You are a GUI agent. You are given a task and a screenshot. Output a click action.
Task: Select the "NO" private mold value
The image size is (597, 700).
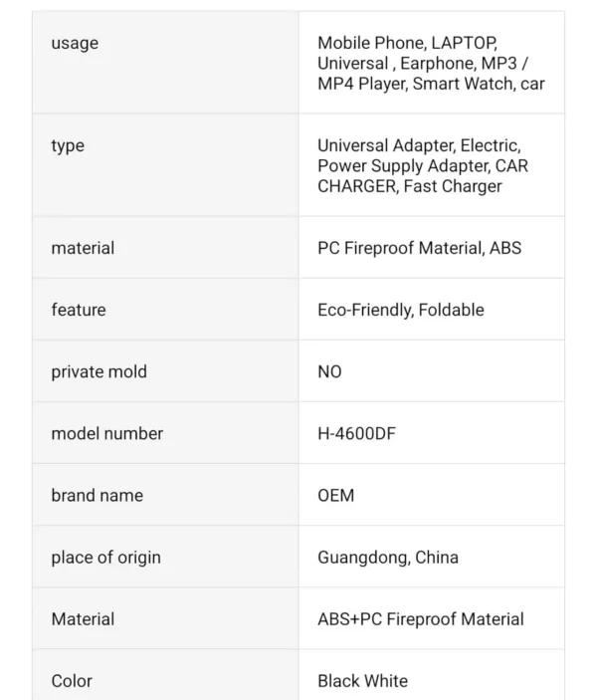(x=329, y=371)
